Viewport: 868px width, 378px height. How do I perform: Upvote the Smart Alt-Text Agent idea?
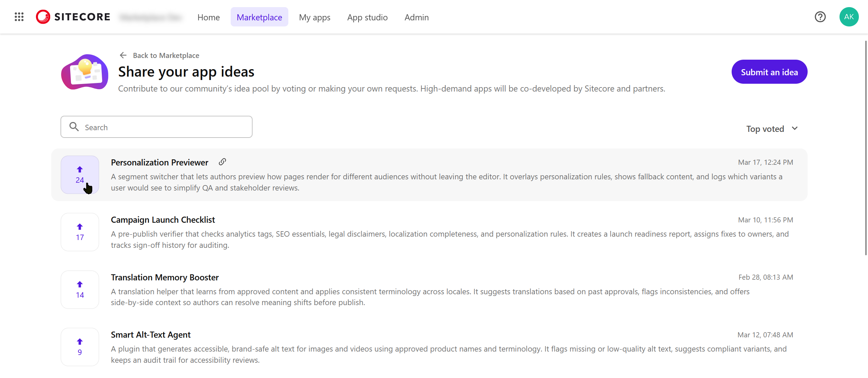80,346
